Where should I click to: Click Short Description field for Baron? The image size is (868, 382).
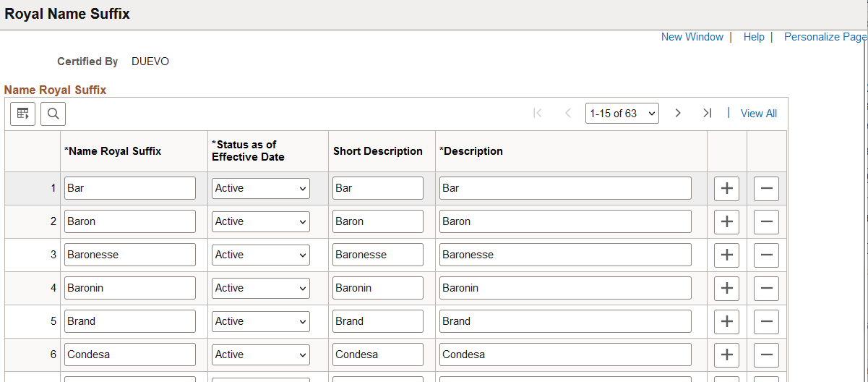coord(378,221)
